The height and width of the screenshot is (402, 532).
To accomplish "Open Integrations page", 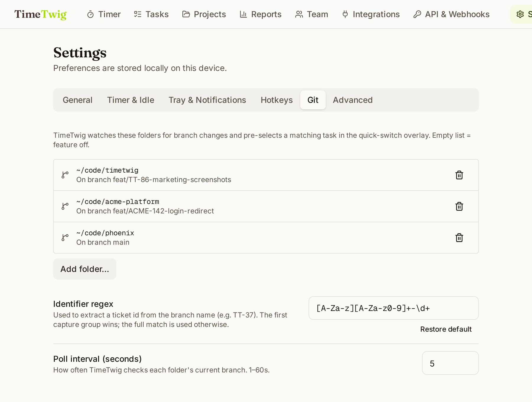I will point(371,14).
